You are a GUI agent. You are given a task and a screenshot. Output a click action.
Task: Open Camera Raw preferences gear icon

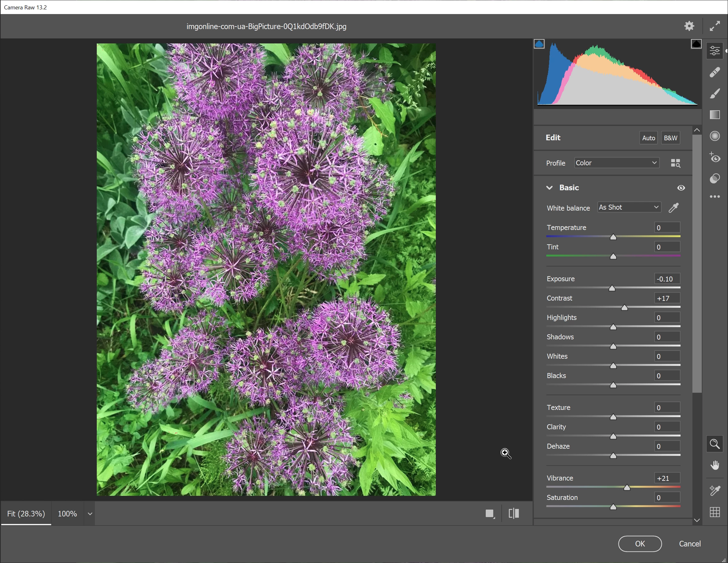689,26
